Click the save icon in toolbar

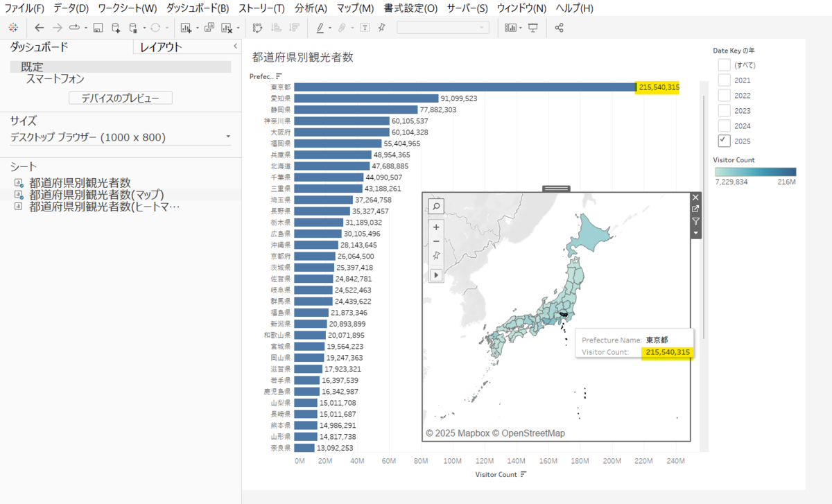98,28
